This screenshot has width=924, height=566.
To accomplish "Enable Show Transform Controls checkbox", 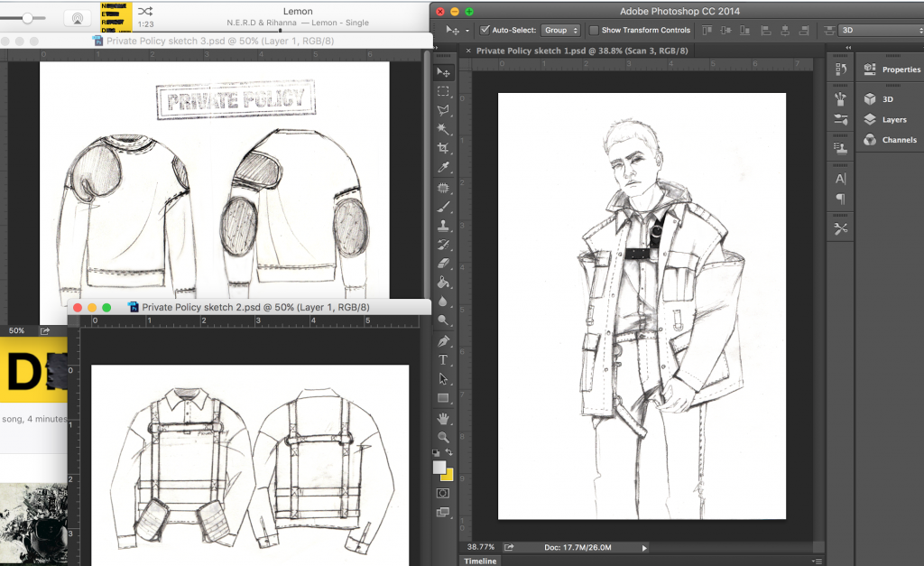I will [593, 30].
